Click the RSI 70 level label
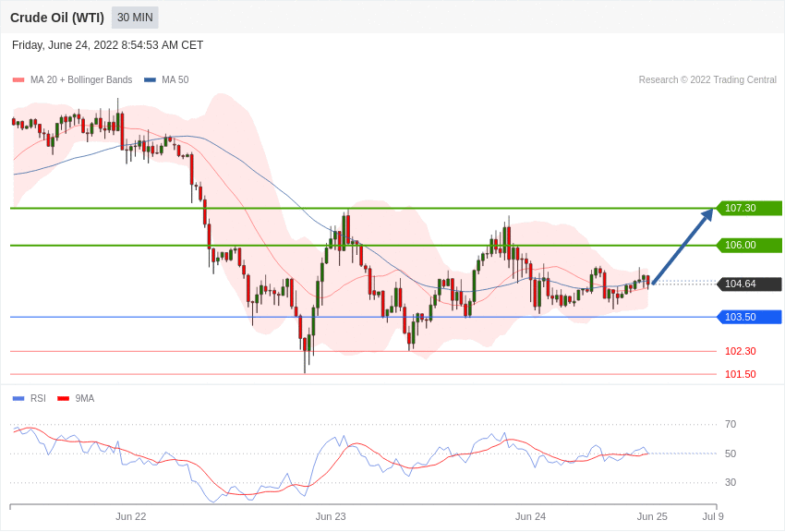Viewport: 785px width, 532px height. point(731,424)
